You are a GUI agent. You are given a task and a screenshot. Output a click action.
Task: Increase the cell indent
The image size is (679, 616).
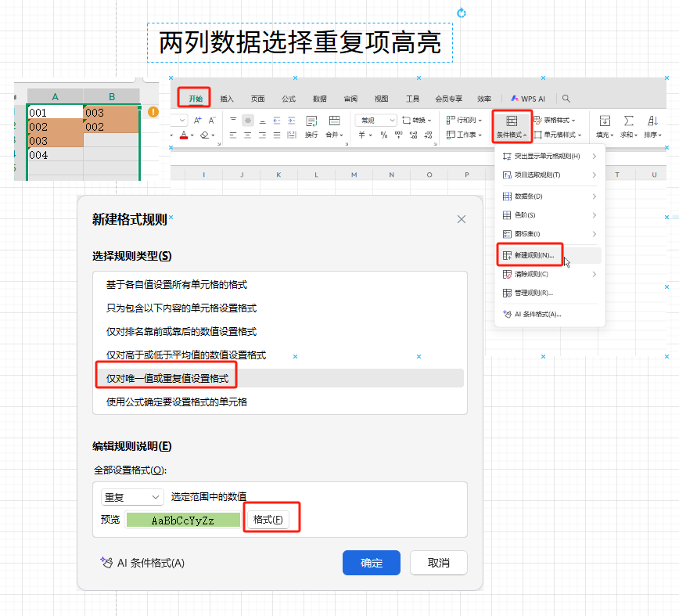pos(292,121)
